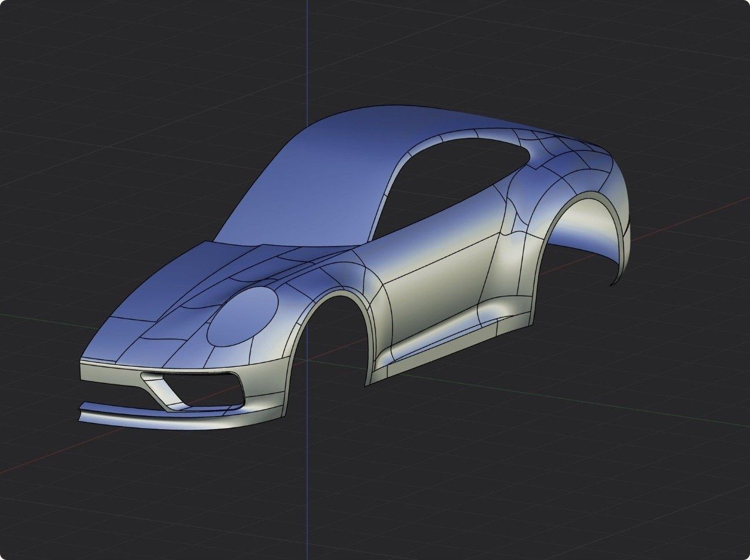
Task: Select the round headlight surface patch
Action: tap(243, 316)
